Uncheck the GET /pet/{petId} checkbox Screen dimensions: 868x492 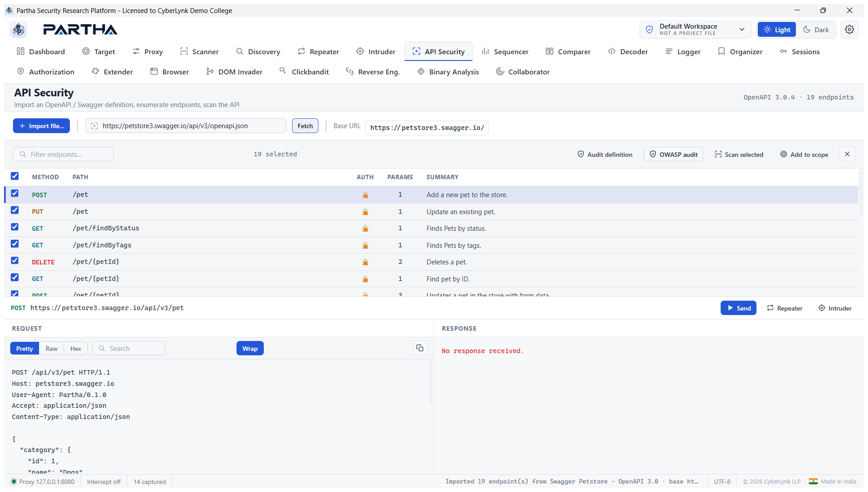(x=15, y=277)
